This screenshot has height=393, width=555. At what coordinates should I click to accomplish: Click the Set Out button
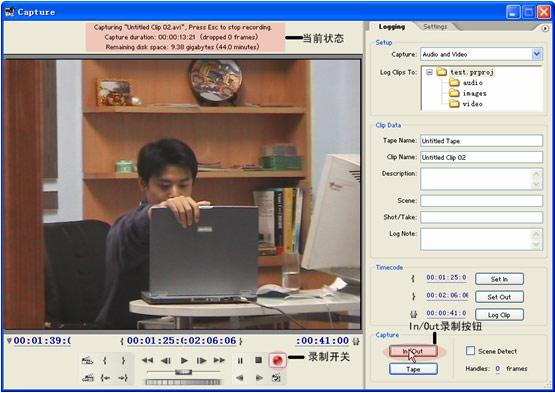499,297
